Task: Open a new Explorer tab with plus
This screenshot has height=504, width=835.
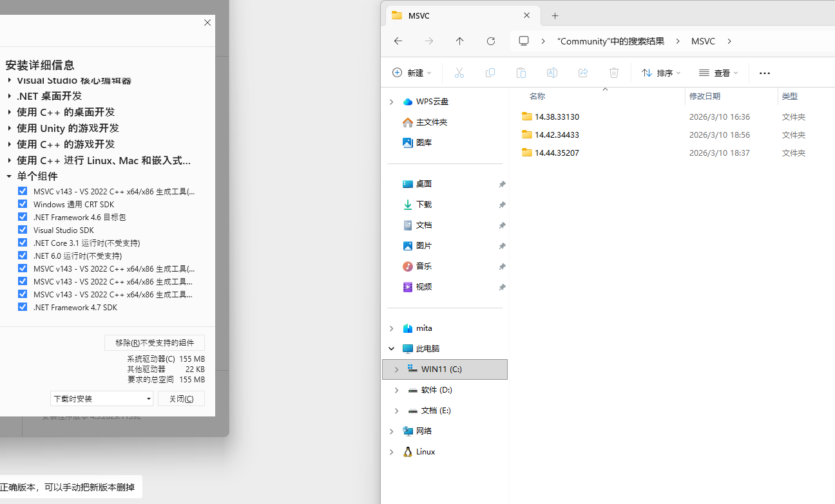Action: click(555, 15)
